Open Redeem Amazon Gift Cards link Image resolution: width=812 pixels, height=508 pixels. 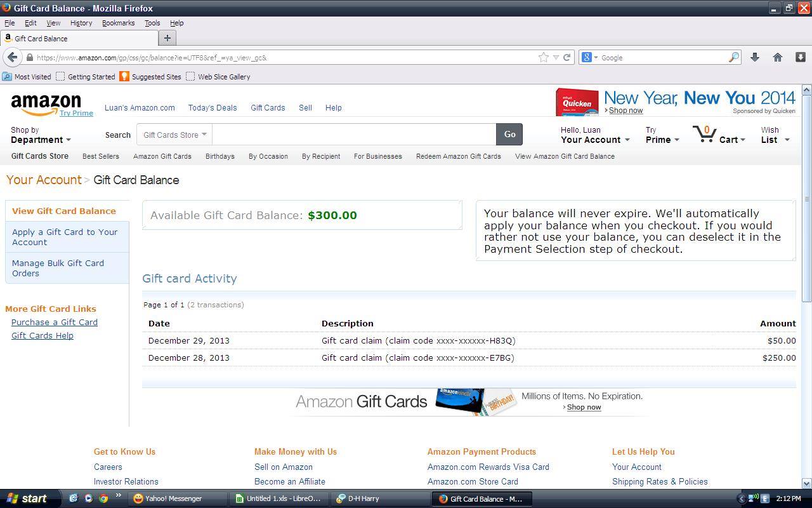point(459,156)
